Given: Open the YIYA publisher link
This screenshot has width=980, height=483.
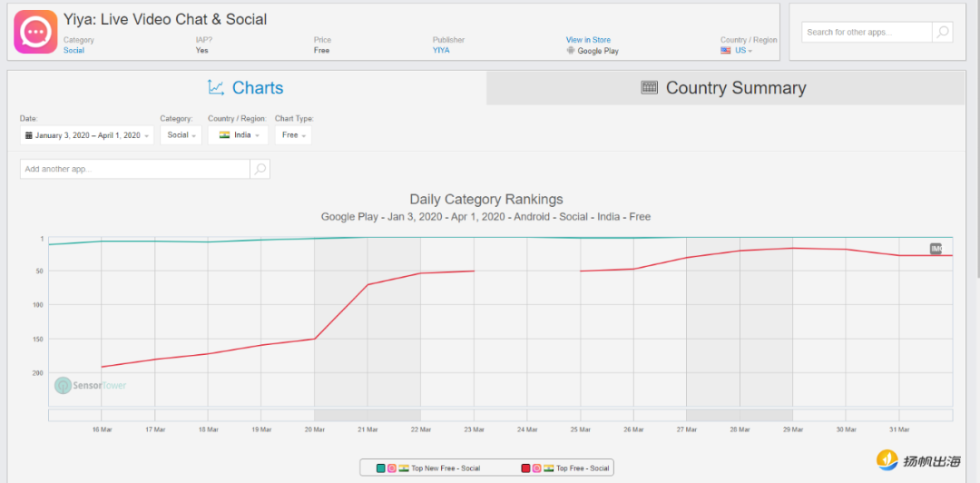Looking at the screenshot, I should 440,51.
